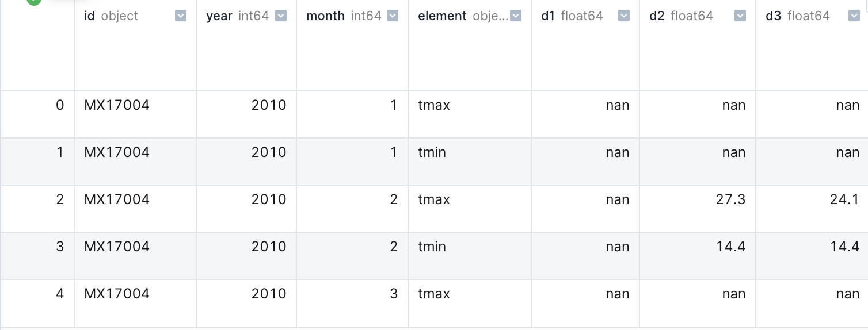Select the month column header label
The height and width of the screenshot is (330, 868).
point(326,16)
